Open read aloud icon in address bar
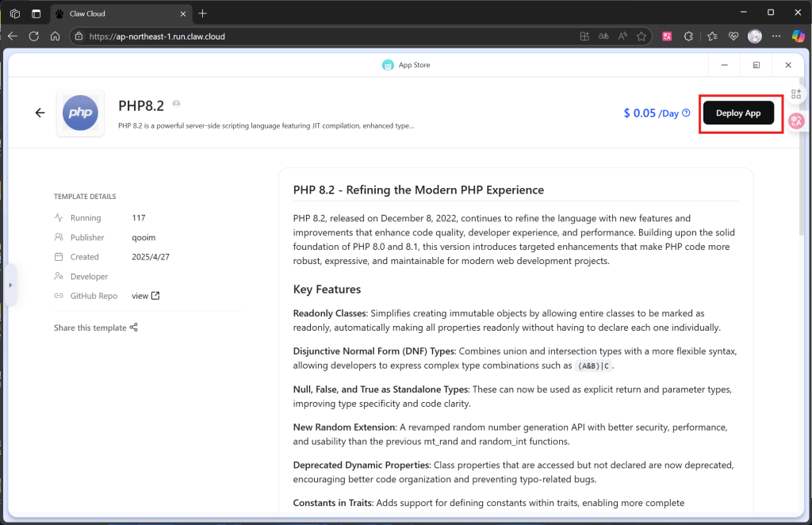812x525 pixels. [x=622, y=36]
